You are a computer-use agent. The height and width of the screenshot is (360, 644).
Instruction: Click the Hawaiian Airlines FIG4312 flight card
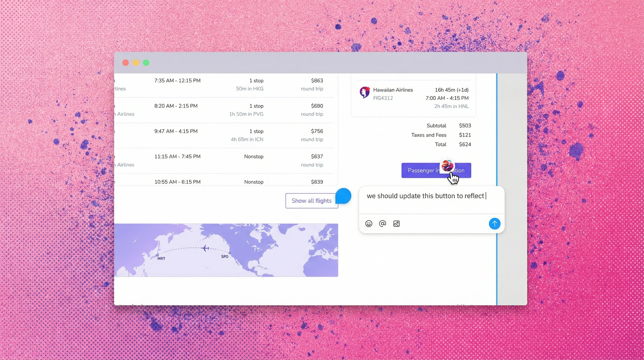(413, 98)
